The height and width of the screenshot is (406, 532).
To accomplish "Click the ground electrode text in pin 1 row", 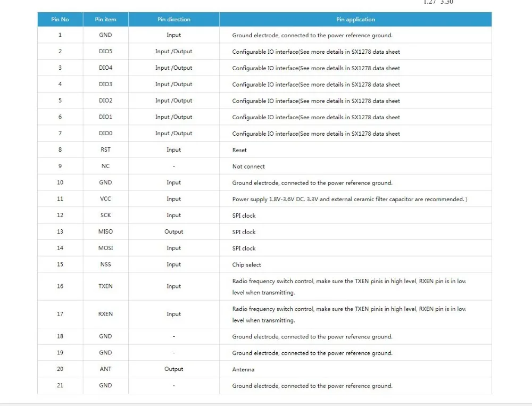I will pyautogui.click(x=312, y=35).
